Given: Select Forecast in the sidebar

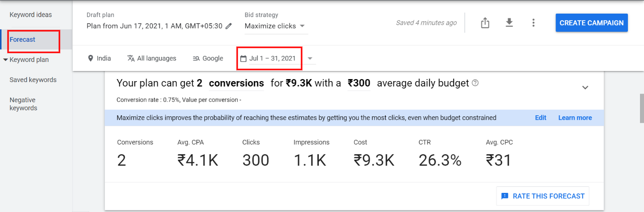Looking at the screenshot, I should 22,39.
